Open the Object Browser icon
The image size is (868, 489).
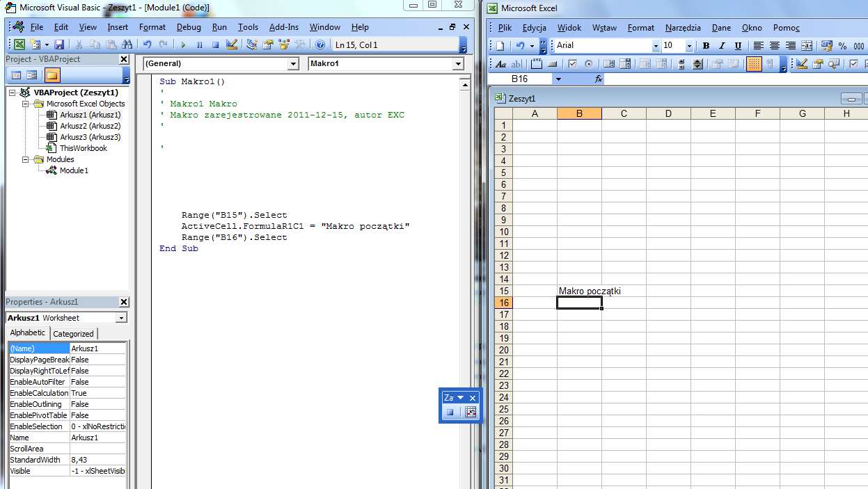[283, 45]
